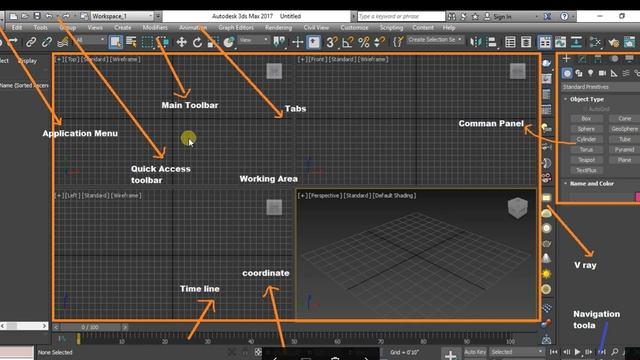
Task: Choose the Select Object tool
Action: tap(116, 42)
